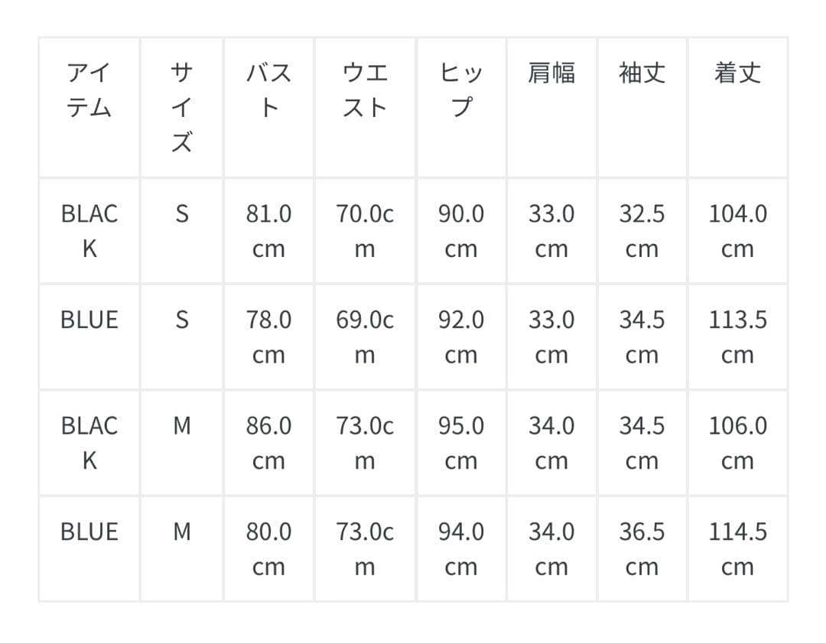Viewport: 826px width, 644px height.
Task: Select the 32.5 cm sleeve cell
Action: (642, 231)
